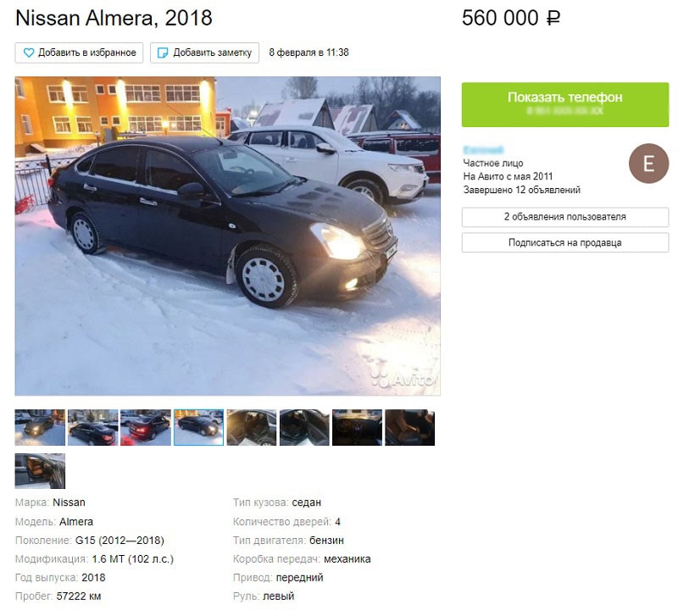Click Добавить заметку button
Viewport: 678px width, 616px height.
204,53
